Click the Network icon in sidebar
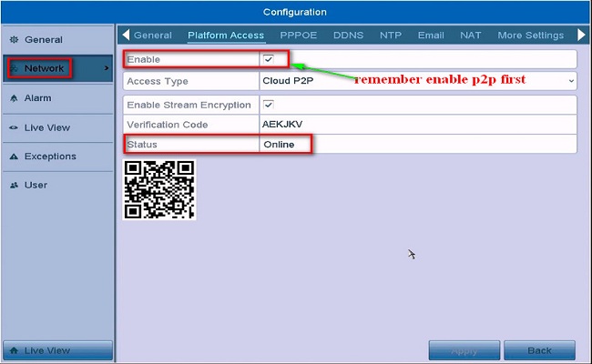The width and height of the screenshot is (592, 364). (x=14, y=69)
